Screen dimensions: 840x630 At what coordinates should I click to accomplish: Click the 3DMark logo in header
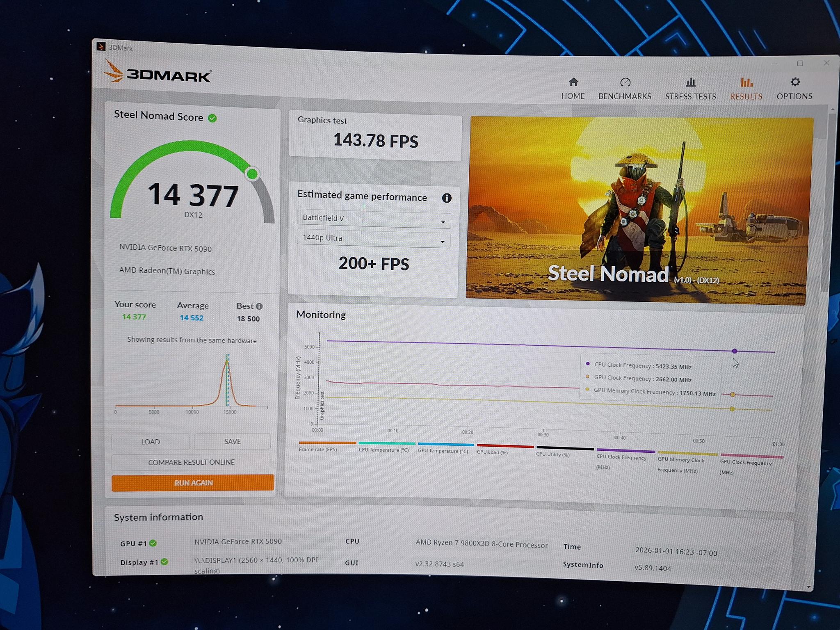pos(157,72)
